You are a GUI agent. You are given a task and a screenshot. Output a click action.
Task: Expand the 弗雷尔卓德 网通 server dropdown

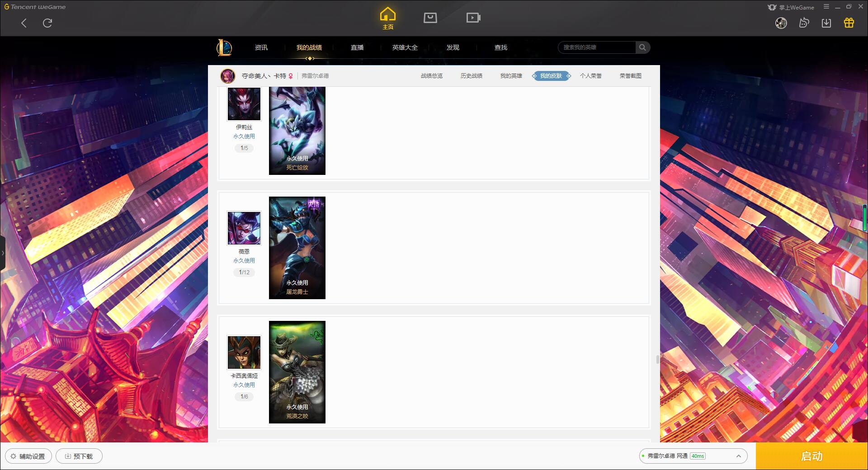point(693,456)
